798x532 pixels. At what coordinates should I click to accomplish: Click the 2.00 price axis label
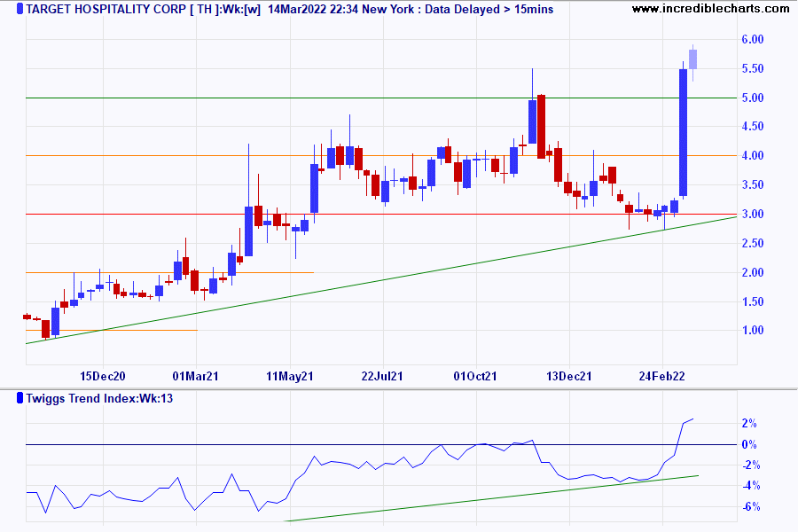[x=753, y=272]
